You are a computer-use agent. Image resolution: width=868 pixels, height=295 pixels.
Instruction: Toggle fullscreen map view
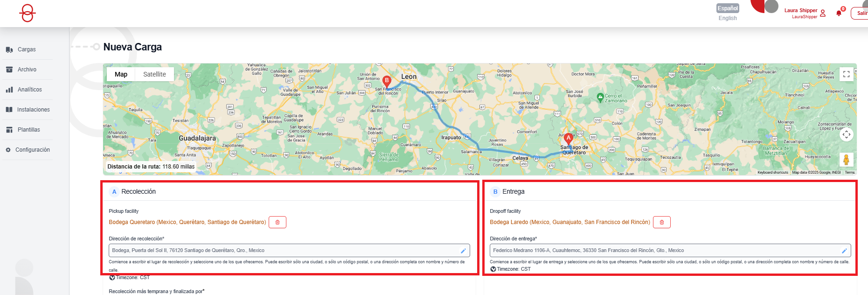pyautogui.click(x=846, y=74)
